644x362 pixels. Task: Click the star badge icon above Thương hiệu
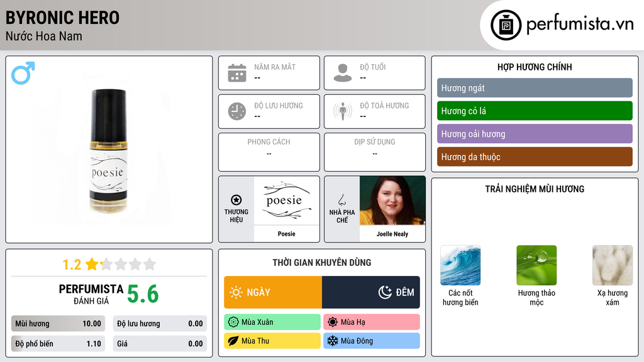pos(236,200)
